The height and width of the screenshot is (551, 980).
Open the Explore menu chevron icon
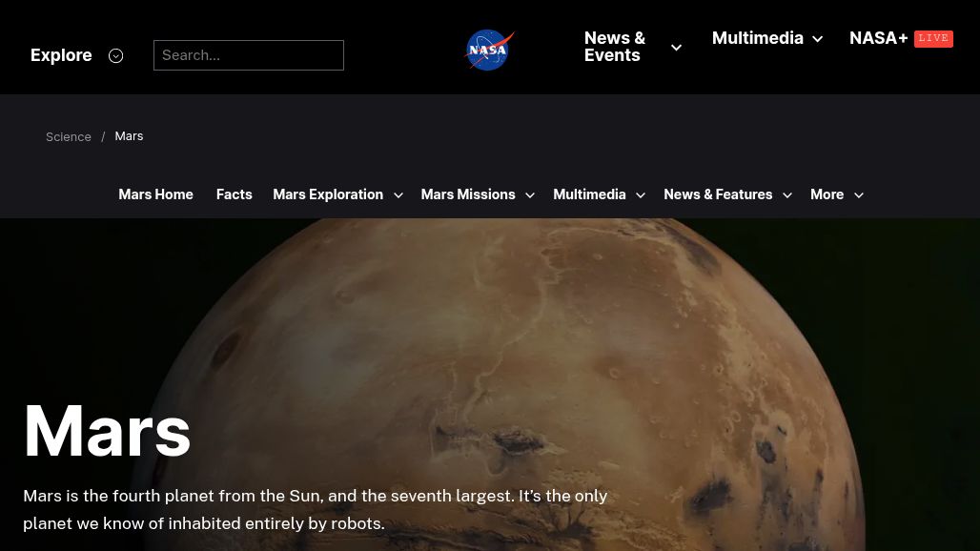[115, 55]
